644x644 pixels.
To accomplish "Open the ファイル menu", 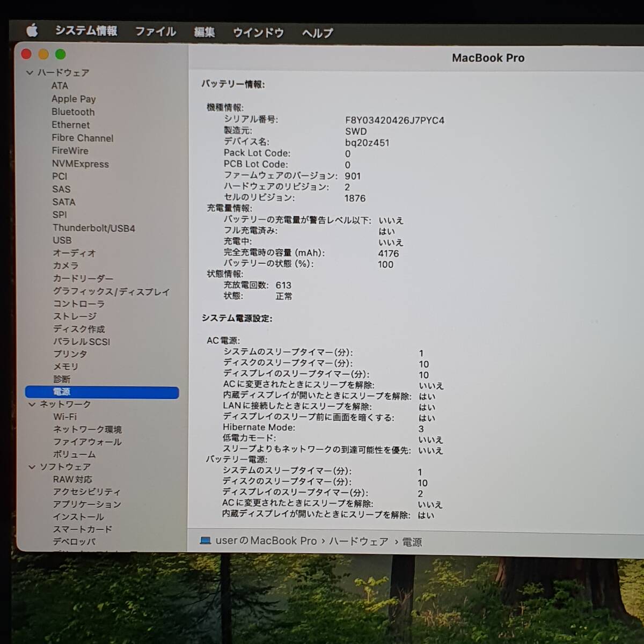I will pyautogui.click(x=155, y=32).
